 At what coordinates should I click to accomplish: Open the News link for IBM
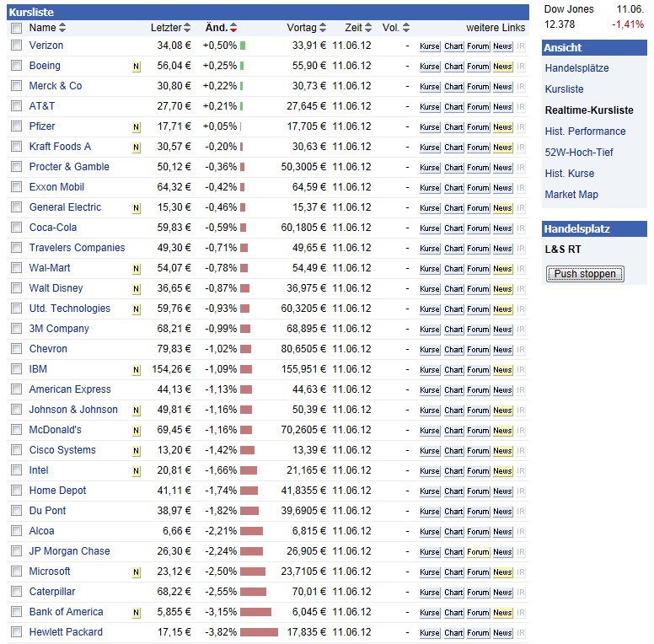coord(502,370)
